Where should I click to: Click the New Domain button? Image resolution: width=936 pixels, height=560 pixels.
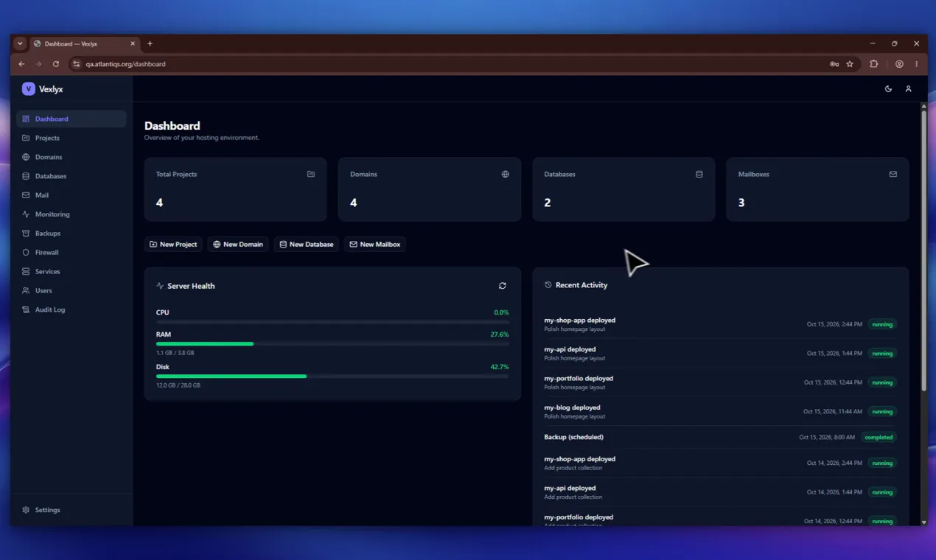(238, 245)
